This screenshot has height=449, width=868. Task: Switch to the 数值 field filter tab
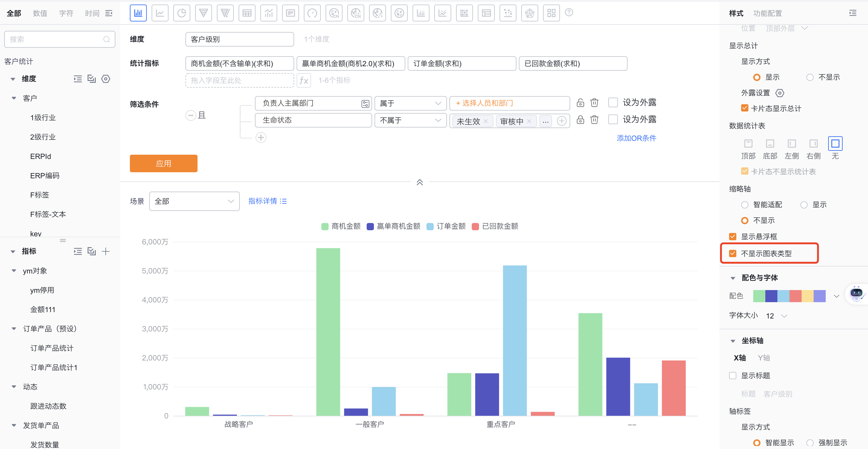40,13
